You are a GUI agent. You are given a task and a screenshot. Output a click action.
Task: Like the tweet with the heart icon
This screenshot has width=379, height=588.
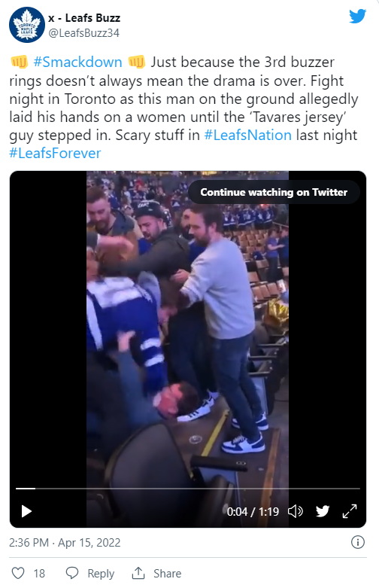point(18,573)
